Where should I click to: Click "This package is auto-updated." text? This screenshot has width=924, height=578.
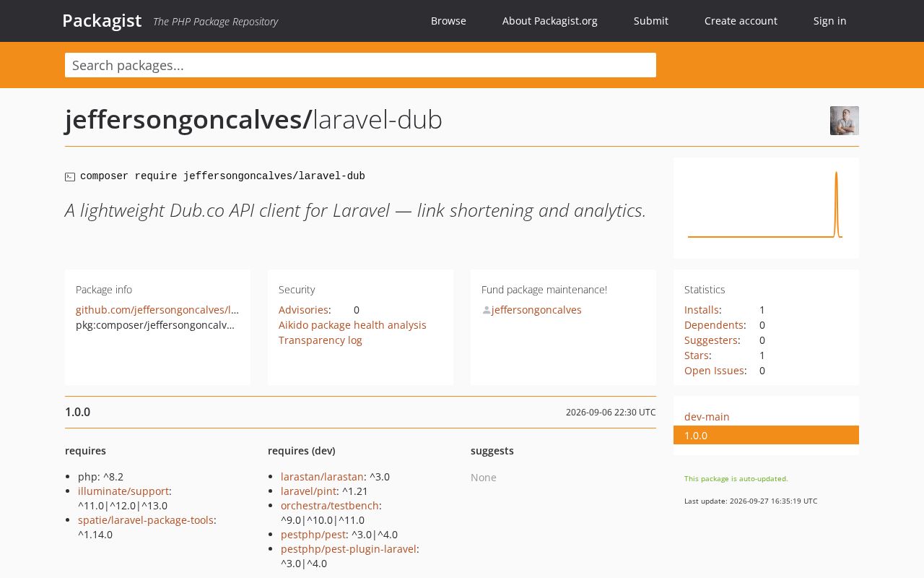coord(736,478)
